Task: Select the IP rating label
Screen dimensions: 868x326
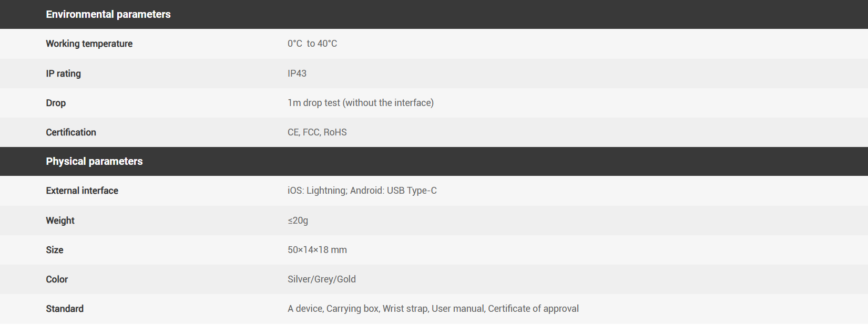Action: [63, 73]
